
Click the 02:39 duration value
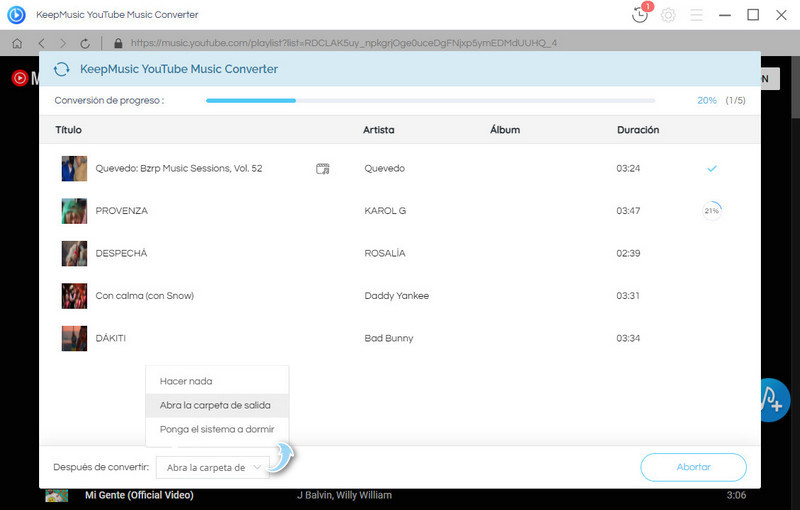click(x=628, y=253)
